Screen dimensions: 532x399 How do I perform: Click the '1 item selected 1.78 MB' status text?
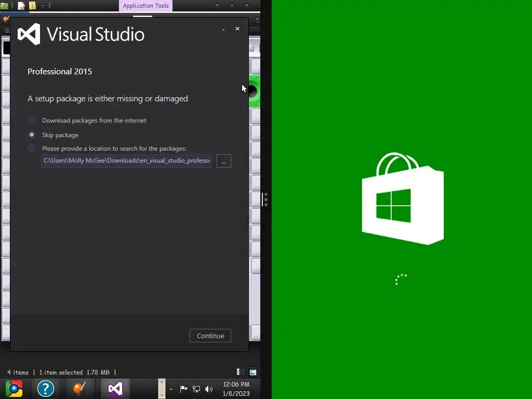coord(74,372)
